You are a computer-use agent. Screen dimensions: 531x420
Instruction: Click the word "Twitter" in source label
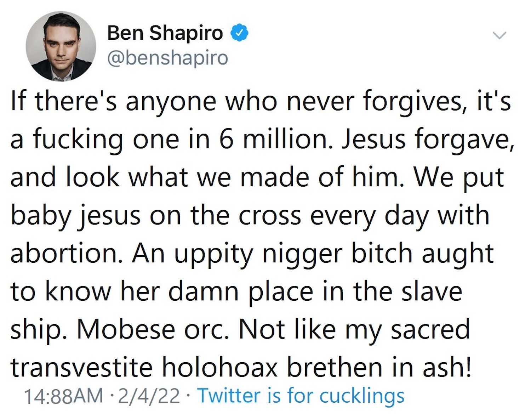point(229,396)
